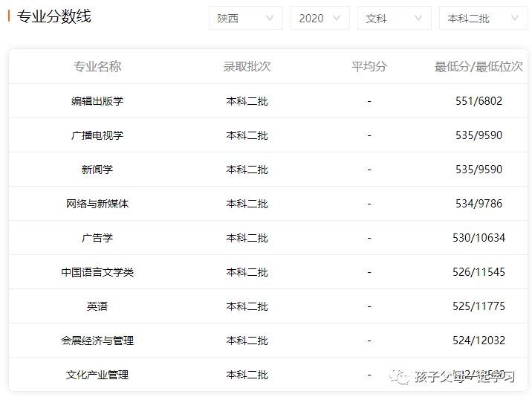Open the 广播电视学 major entry
Viewport: 532px width, 400px height.
pos(97,135)
